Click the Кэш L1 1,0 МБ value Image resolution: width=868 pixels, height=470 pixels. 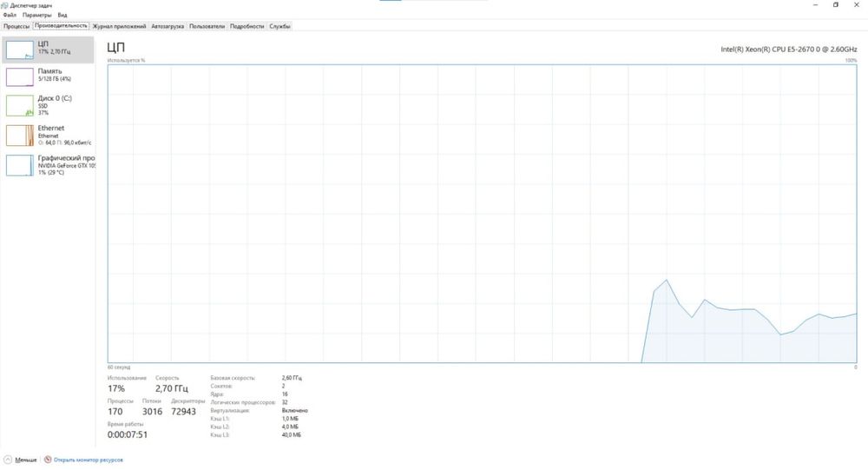tap(290, 419)
